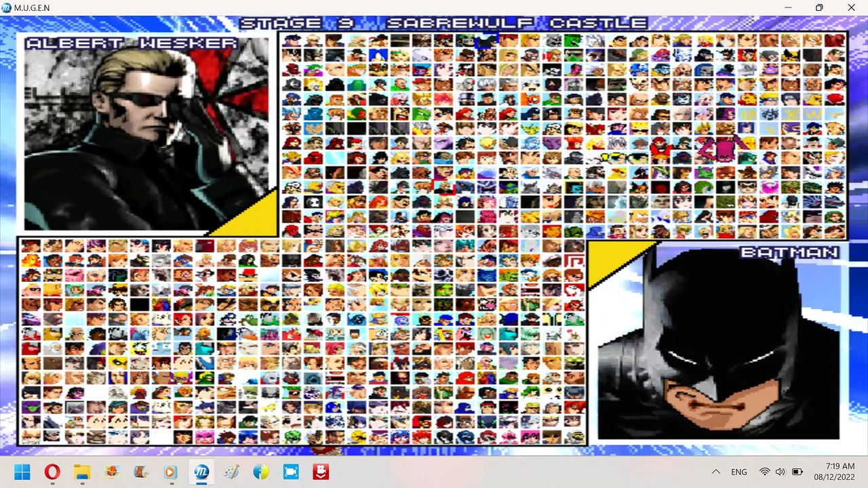Click the Batman portrait
The image size is (868, 488).
coord(719,342)
